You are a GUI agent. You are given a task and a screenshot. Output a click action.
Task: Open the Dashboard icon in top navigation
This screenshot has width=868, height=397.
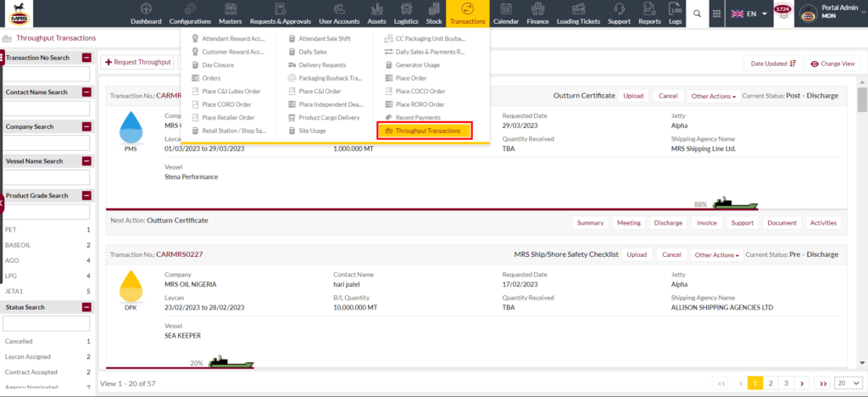click(146, 8)
